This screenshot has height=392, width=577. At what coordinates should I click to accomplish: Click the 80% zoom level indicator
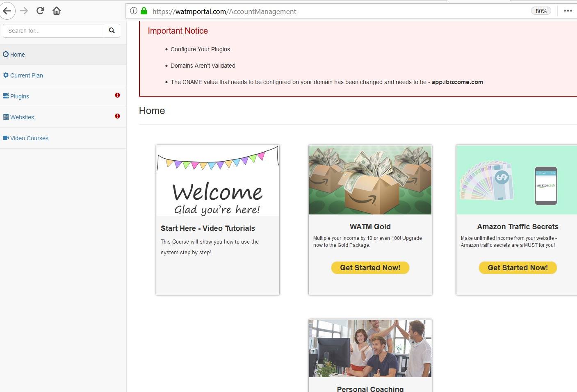point(541,11)
